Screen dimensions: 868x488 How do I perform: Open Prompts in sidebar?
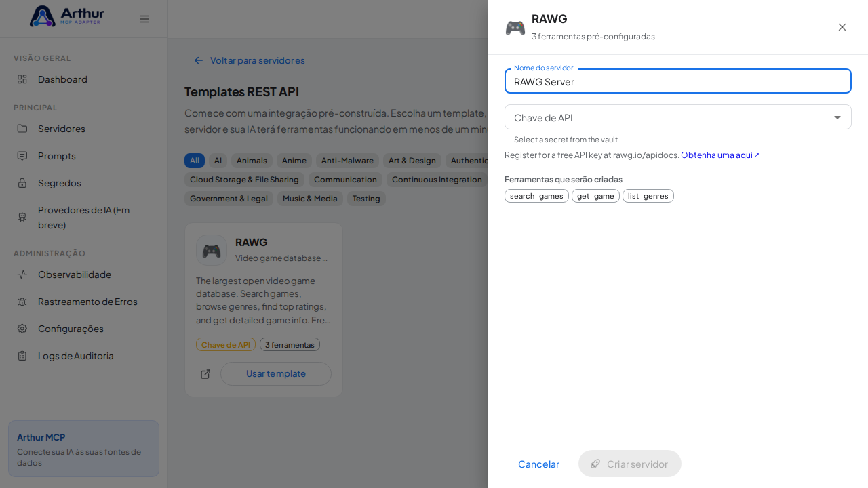point(83,156)
